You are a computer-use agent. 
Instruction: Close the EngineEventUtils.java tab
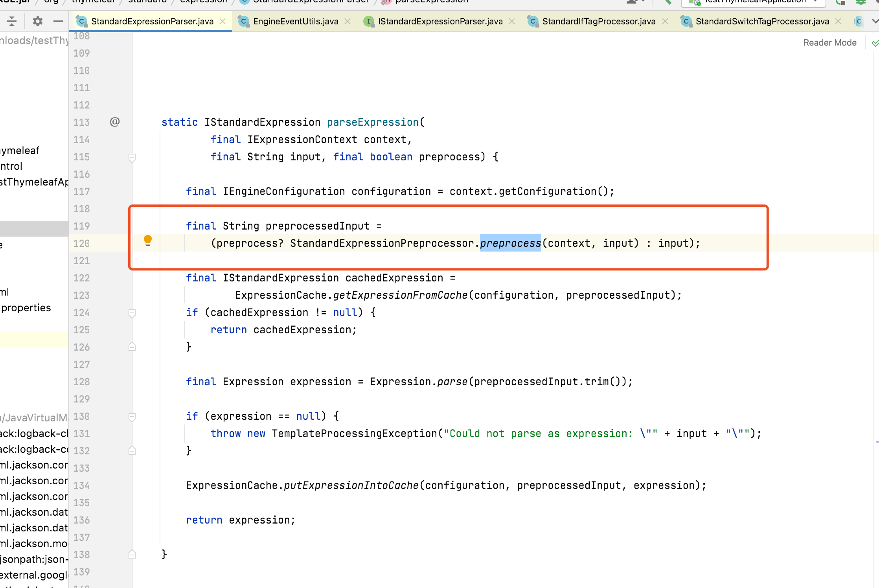tap(348, 21)
